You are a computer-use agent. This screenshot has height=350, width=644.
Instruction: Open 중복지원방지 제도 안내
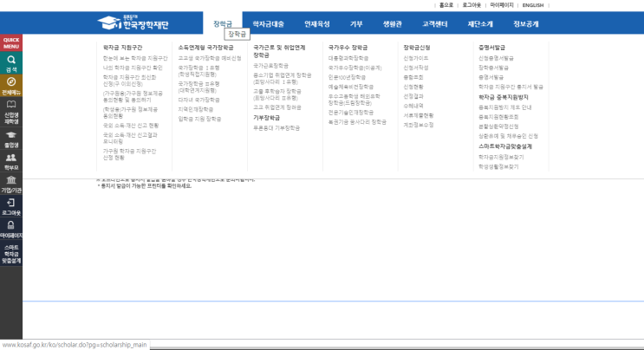504,107
